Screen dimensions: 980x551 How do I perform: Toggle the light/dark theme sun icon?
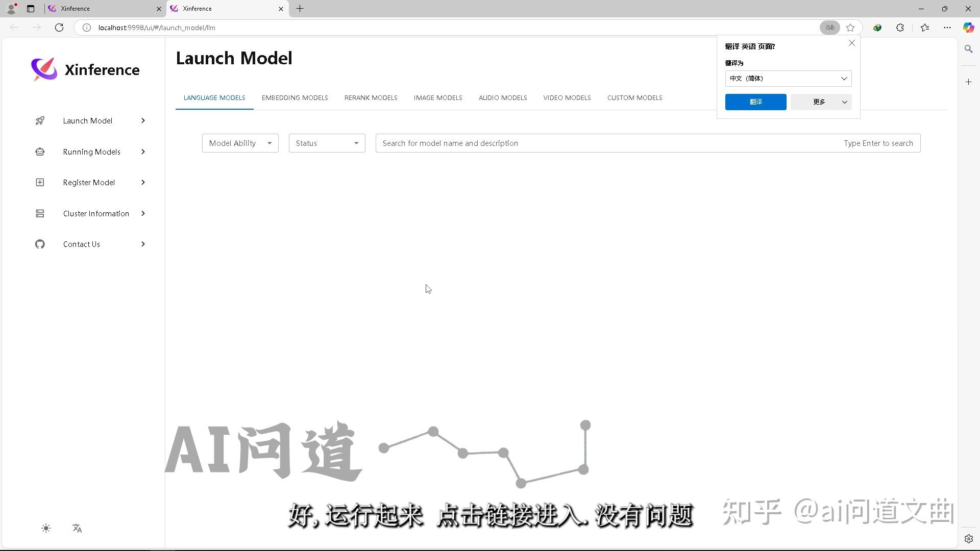click(46, 529)
